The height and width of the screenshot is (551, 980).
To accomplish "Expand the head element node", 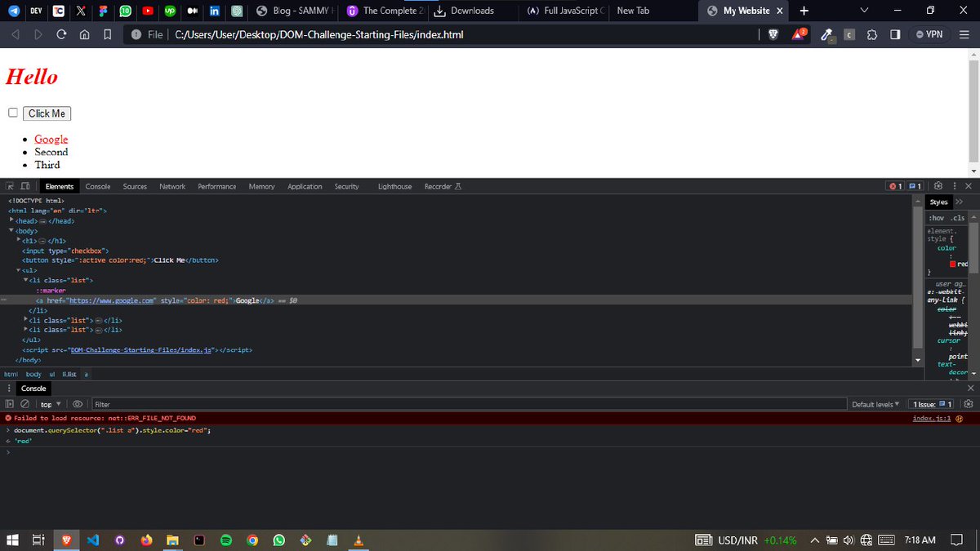I will pyautogui.click(x=11, y=220).
